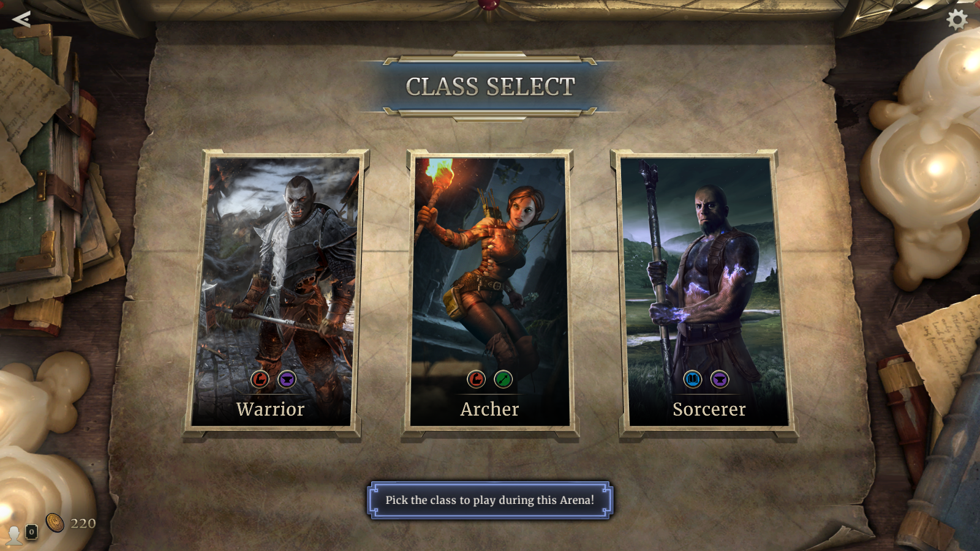The image size is (980, 551).
Task: Click the CLASS SELECT title banner
Action: coord(490,86)
